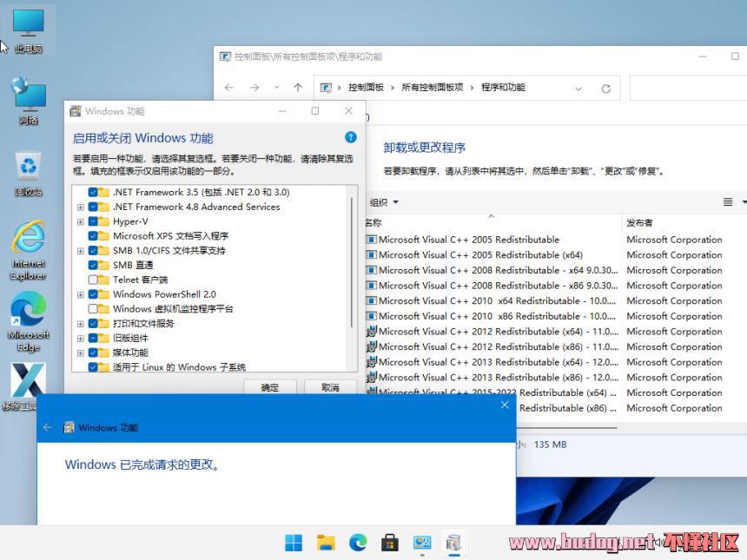This screenshot has width=747, height=560.
Task: Open the Network desktop icon
Action: click(x=28, y=101)
